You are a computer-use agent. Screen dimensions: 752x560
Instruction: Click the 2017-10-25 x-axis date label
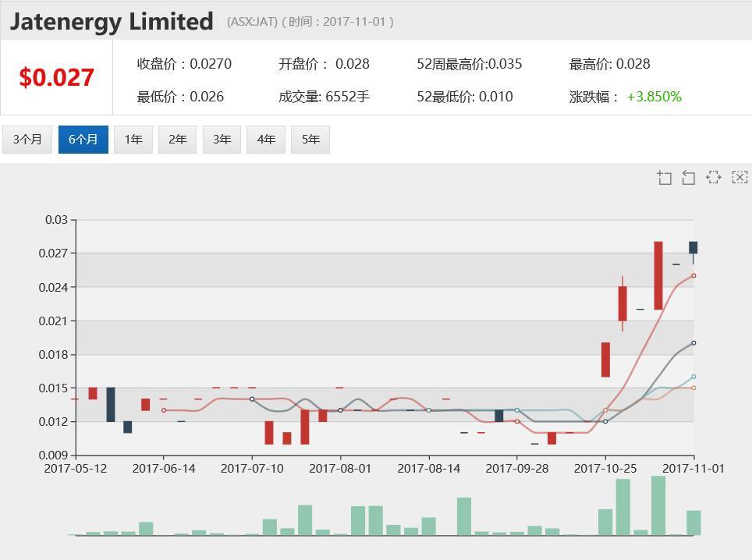605,469
